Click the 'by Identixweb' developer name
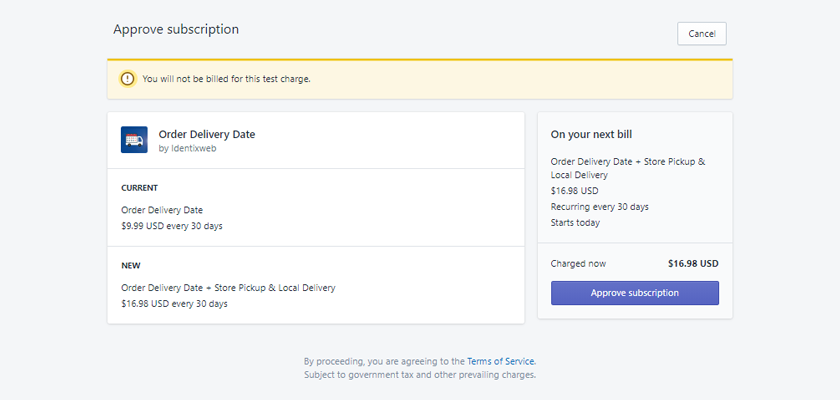 click(187, 149)
